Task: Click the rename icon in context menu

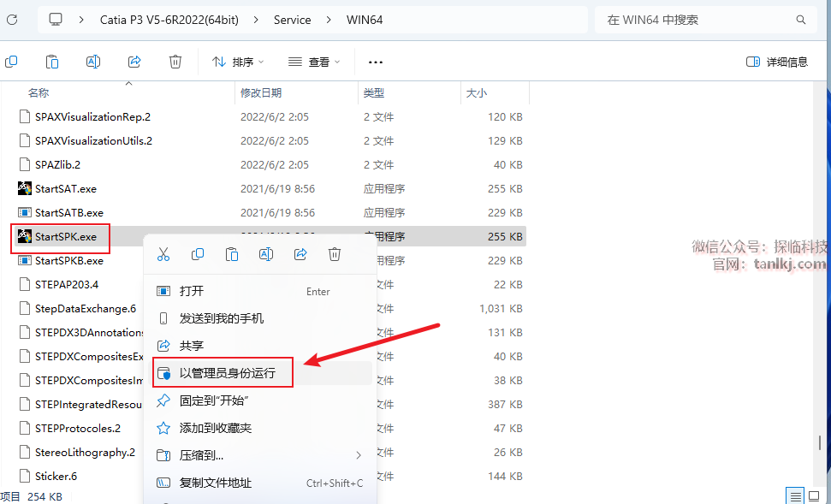Action: [x=266, y=254]
